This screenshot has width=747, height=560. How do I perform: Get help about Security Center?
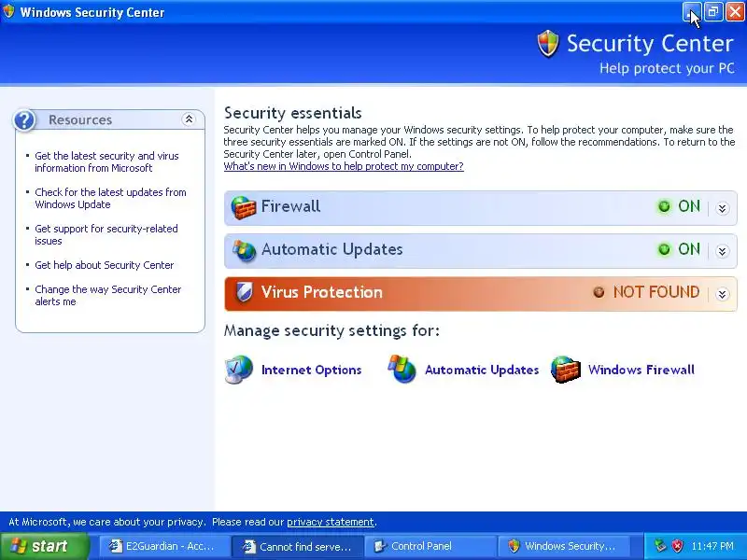(x=105, y=265)
